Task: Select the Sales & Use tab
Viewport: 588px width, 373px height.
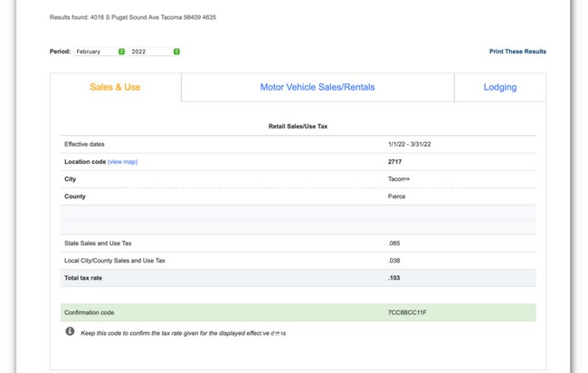Action: pyautogui.click(x=115, y=88)
